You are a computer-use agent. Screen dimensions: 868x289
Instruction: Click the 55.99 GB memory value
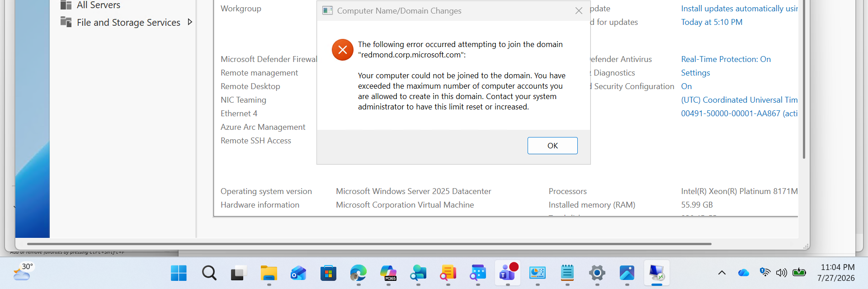(697, 205)
